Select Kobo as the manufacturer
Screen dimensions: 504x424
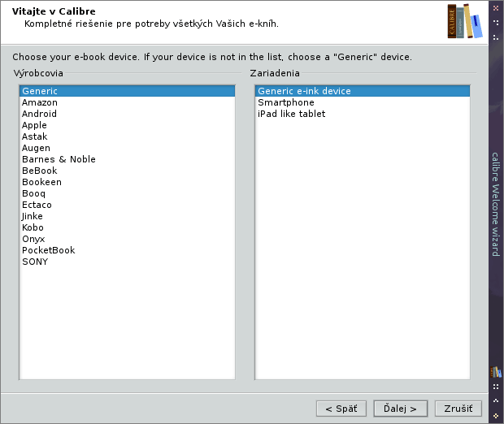pyautogui.click(x=128, y=227)
